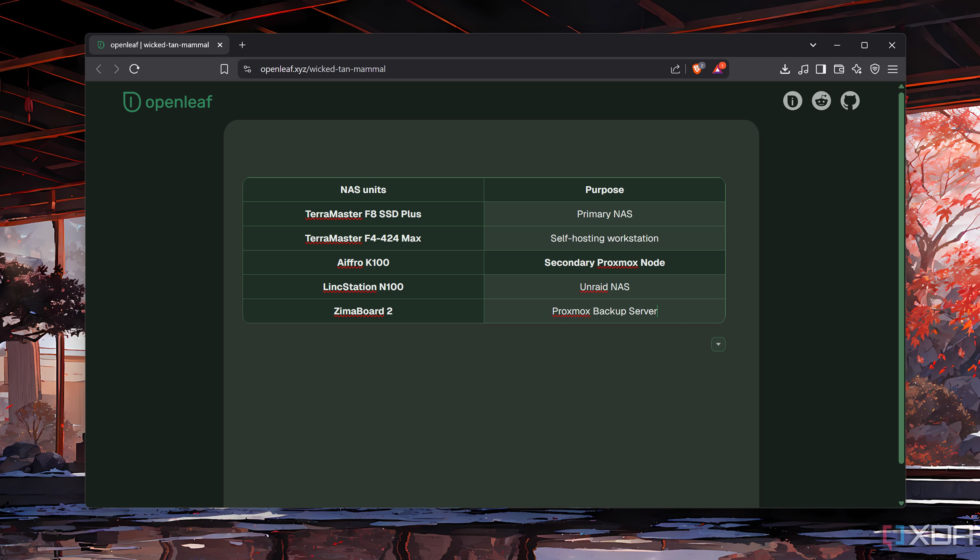Screen dimensions: 980x560
Task: Open the tab search chevron
Action: coord(813,45)
